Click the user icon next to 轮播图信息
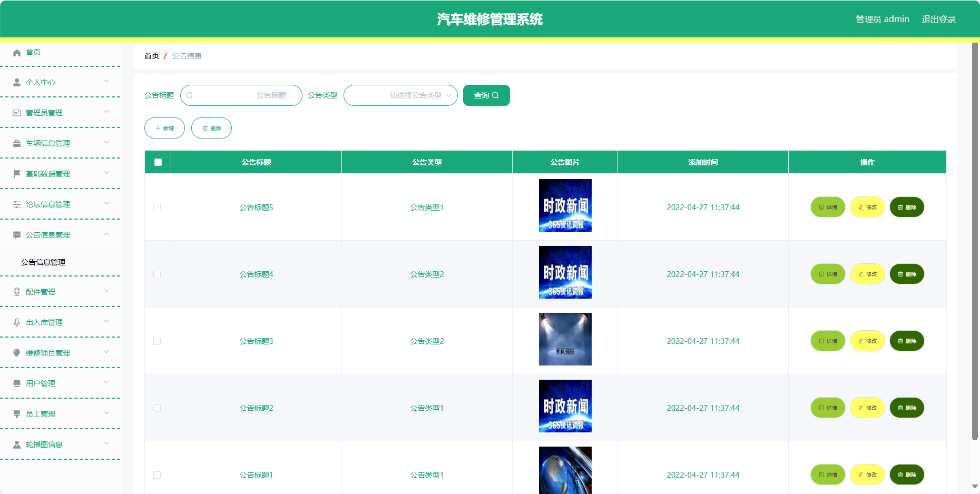 17,444
